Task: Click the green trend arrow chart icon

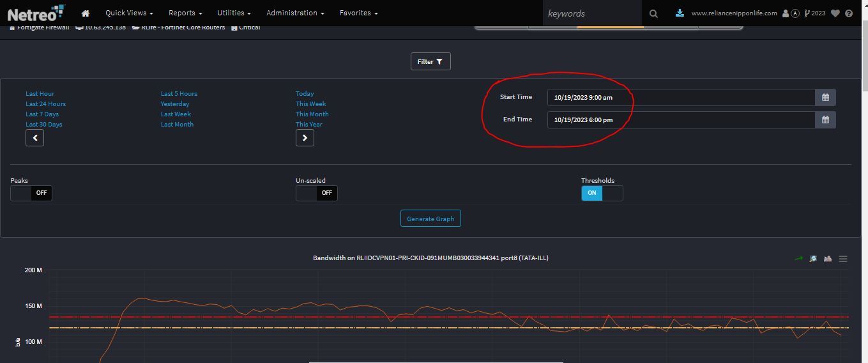Action: tap(798, 259)
